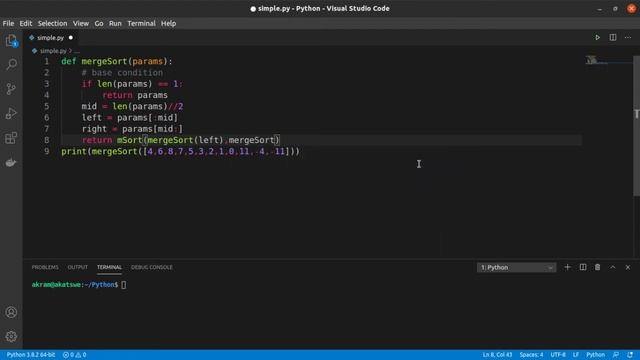640x360 pixels.
Task: Open editor More Actions ellipsis
Action: (628, 38)
